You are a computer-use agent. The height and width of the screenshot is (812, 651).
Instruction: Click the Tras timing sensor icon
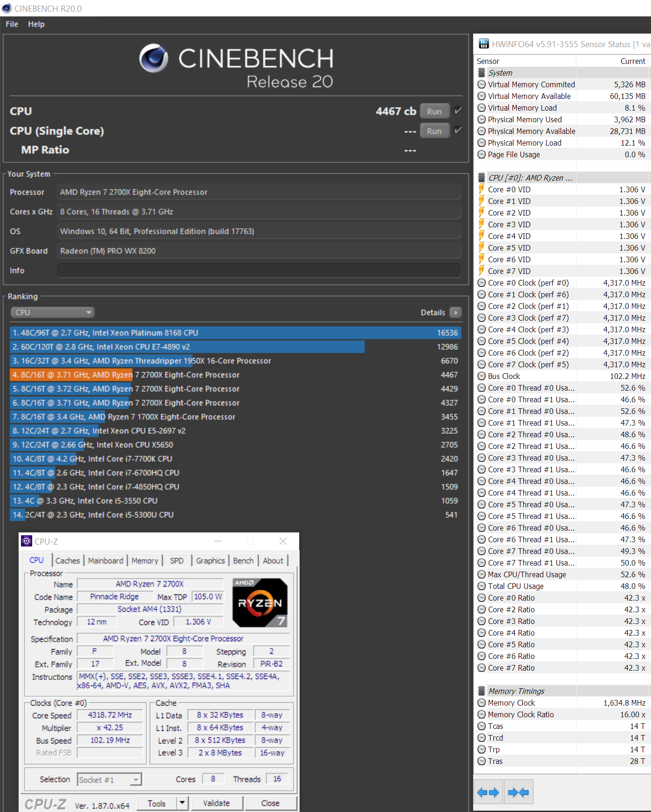[482, 761]
